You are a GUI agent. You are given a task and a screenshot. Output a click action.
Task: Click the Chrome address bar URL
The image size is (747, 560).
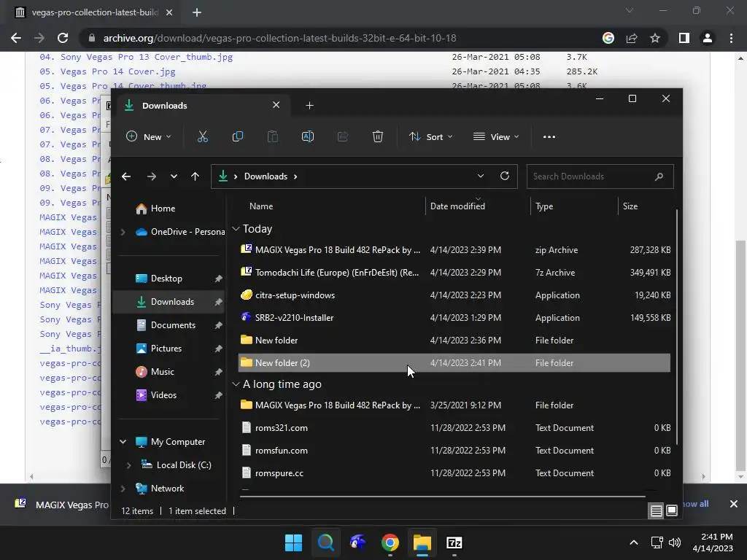pyautogui.click(x=279, y=38)
